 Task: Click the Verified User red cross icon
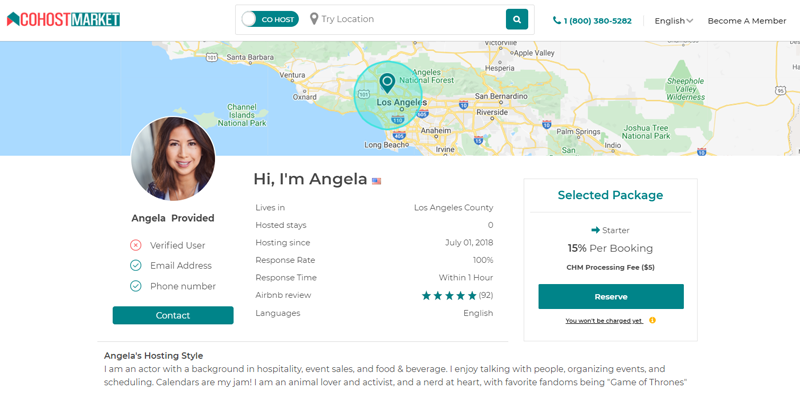(135, 245)
